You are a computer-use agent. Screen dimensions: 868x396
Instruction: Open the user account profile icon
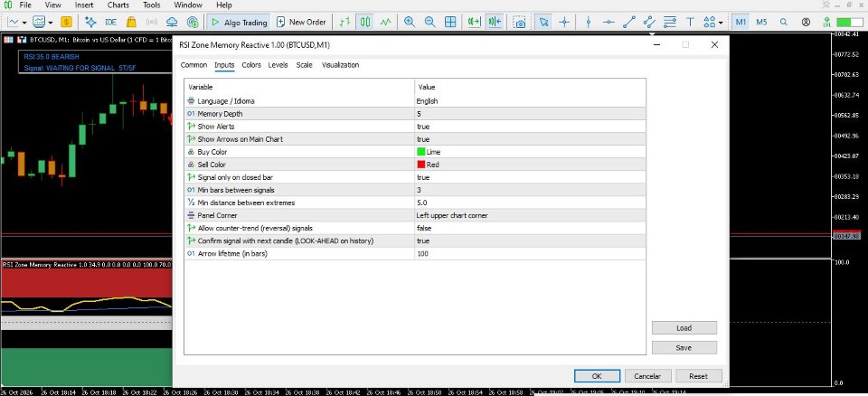[x=806, y=23]
